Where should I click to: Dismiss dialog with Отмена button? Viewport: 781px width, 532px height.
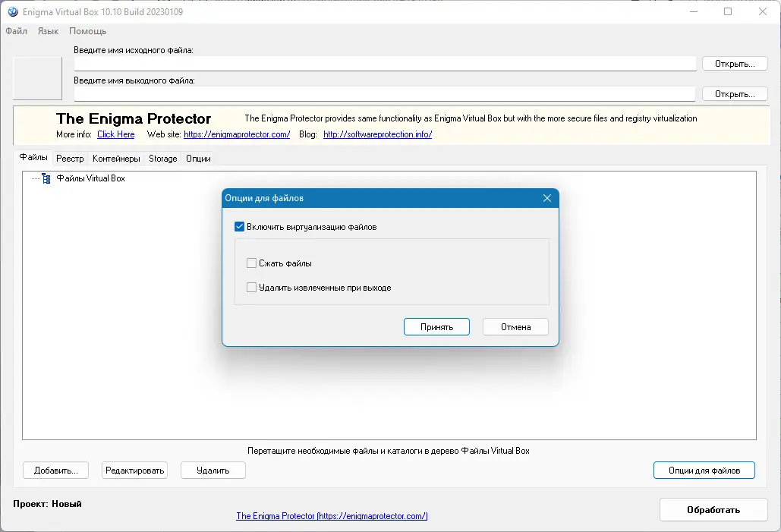click(x=515, y=327)
